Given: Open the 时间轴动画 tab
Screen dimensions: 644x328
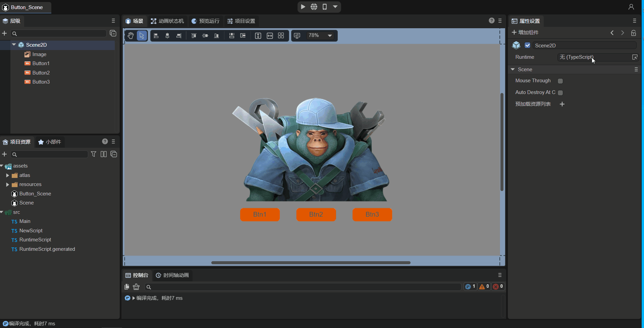Looking at the screenshot, I should pyautogui.click(x=173, y=275).
